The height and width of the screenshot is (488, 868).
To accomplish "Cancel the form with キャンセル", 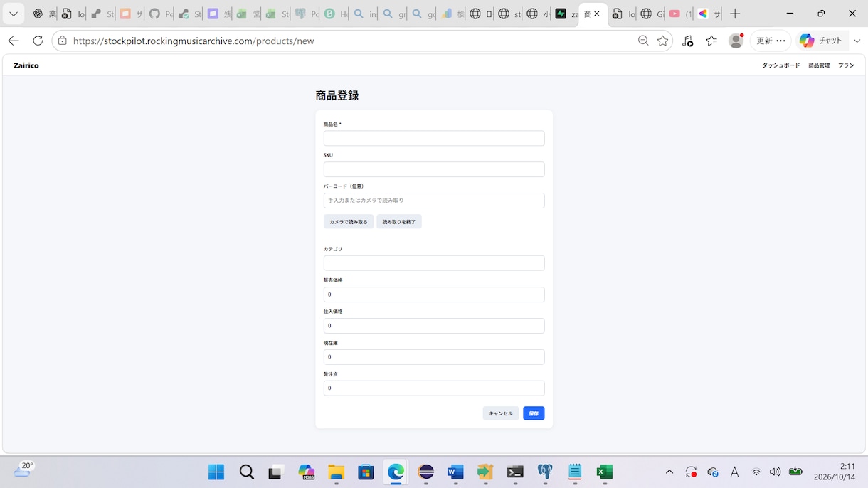I will click(x=501, y=413).
